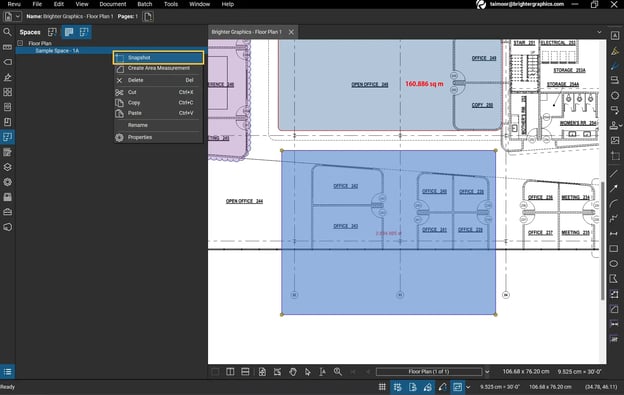The width and height of the screenshot is (624, 395).
Task: Expand the Stamp tool dropdown arrow
Action: pos(621,126)
